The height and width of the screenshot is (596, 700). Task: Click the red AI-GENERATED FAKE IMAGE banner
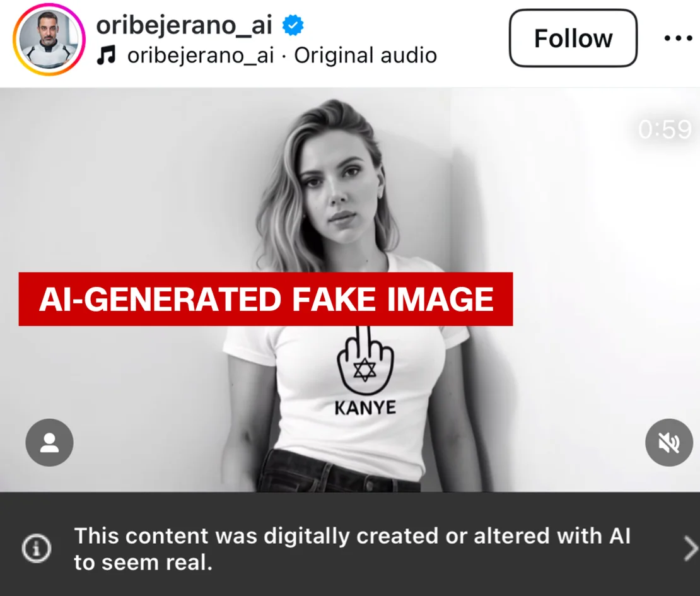click(265, 299)
